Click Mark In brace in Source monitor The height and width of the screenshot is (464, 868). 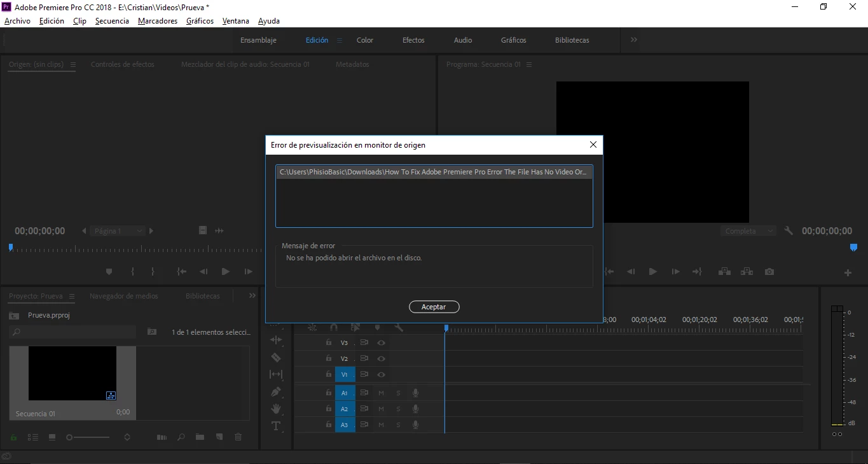click(x=133, y=272)
